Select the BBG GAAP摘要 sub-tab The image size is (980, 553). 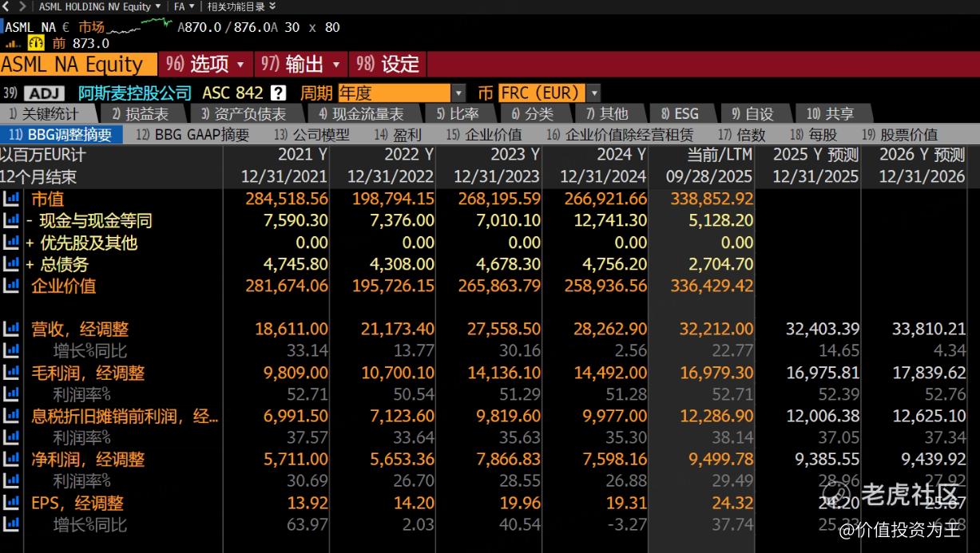[192, 135]
